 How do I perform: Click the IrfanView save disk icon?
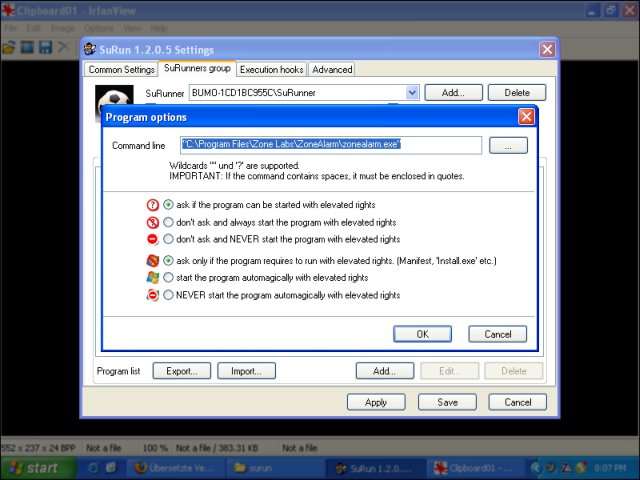(x=45, y=47)
